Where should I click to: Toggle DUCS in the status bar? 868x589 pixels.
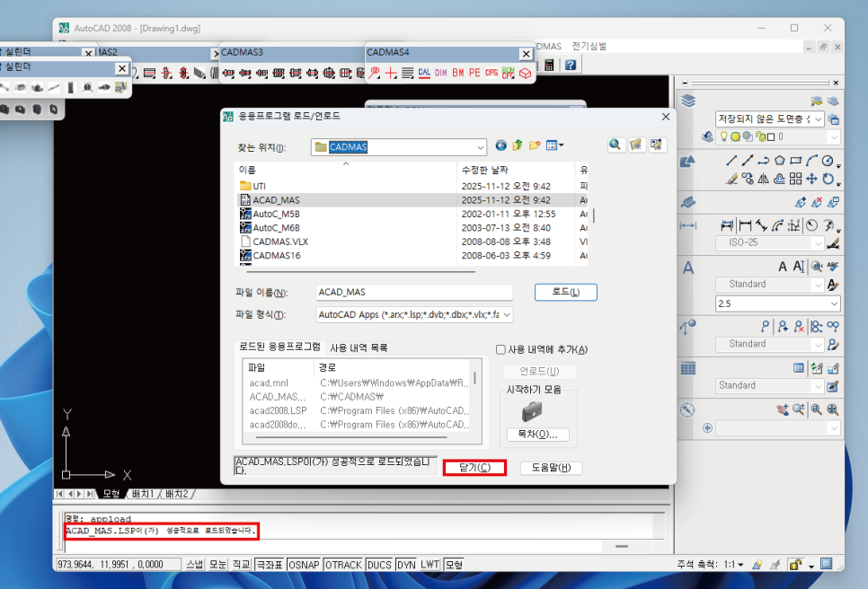(379, 565)
